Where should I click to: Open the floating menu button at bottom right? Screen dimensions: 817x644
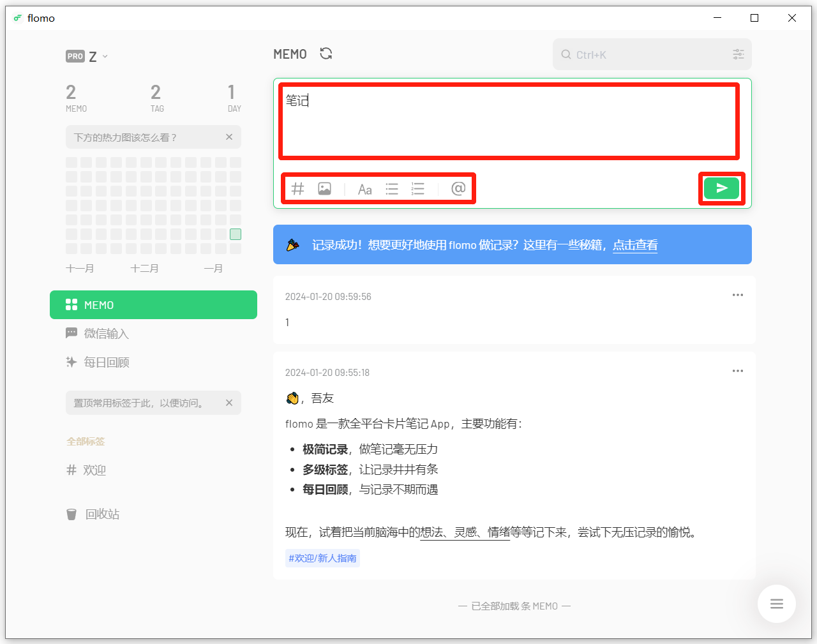pos(777,604)
